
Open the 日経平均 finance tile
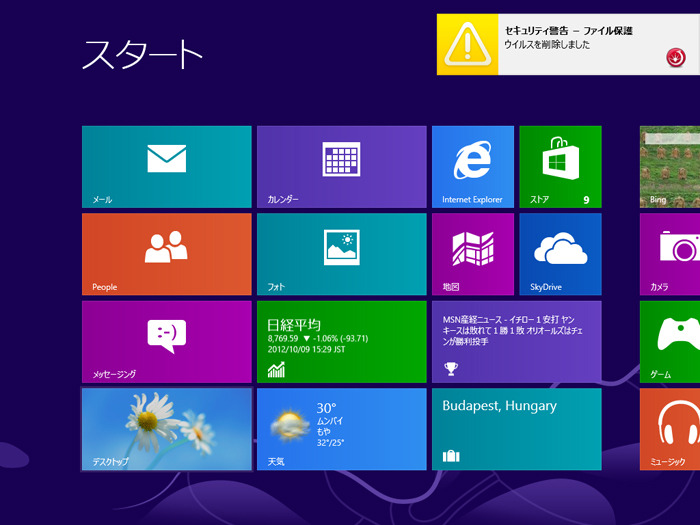(x=342, y=342)
